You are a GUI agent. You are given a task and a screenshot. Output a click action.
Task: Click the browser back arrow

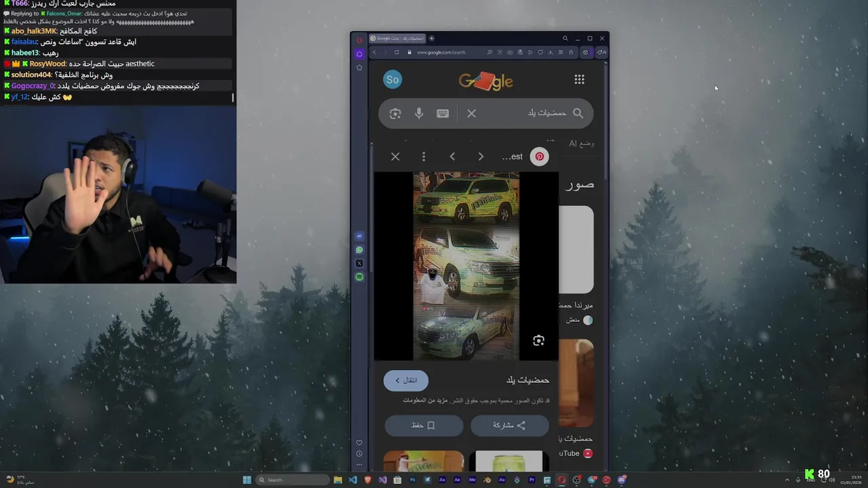[x=374, y=52]
